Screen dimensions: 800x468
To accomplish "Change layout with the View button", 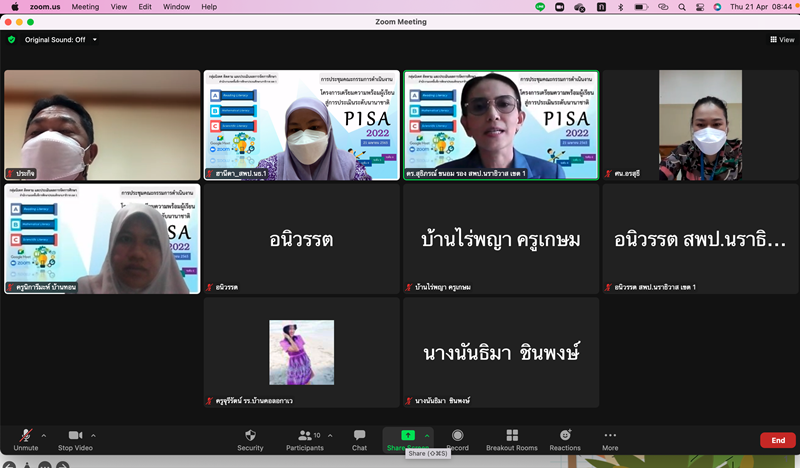I will coord(782,40).
